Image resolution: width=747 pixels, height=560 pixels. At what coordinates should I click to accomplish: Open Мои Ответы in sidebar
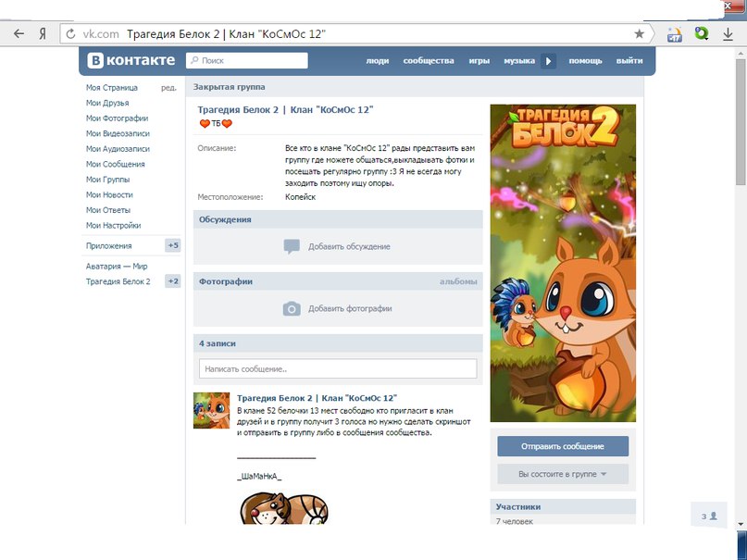[x=108, y=210]
